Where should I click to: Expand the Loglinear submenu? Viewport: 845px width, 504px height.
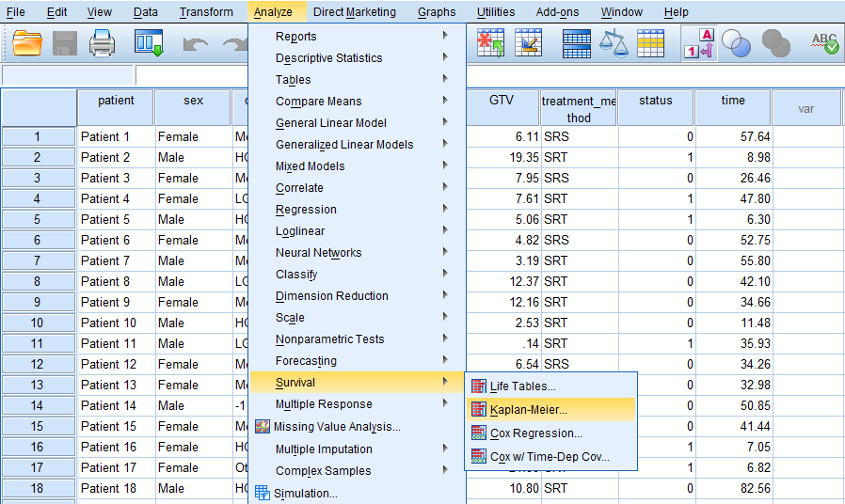click(357, 231)
